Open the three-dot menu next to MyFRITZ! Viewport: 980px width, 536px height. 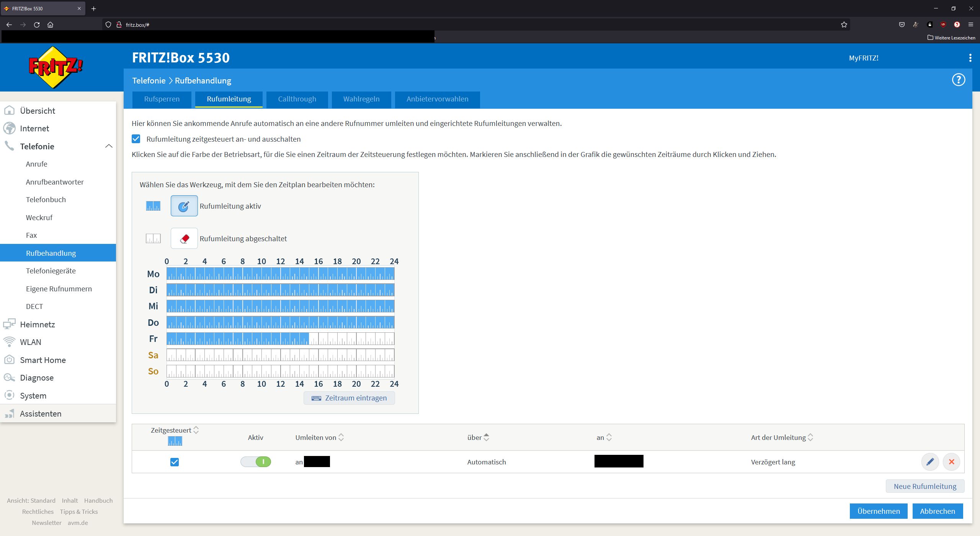click(x=970, y=58)
